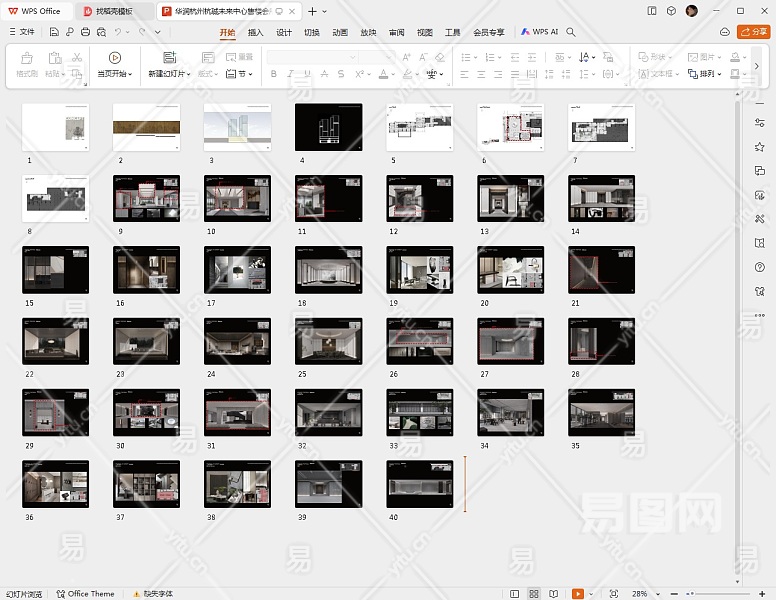Start slideshow from status bar play button
The width and height of the screenshot is (776, 600).
click(x=577, y=594)
